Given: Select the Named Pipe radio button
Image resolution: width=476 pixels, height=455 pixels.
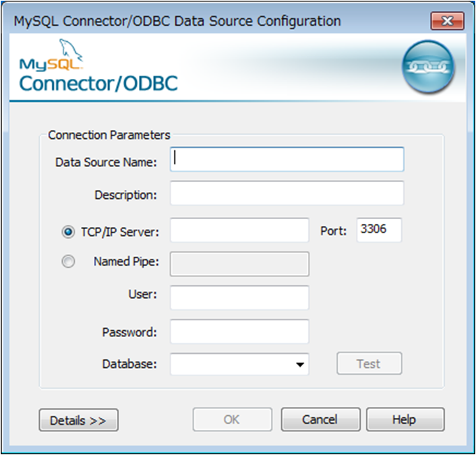Looking at the screenshot, I should (x=68, y=261).
